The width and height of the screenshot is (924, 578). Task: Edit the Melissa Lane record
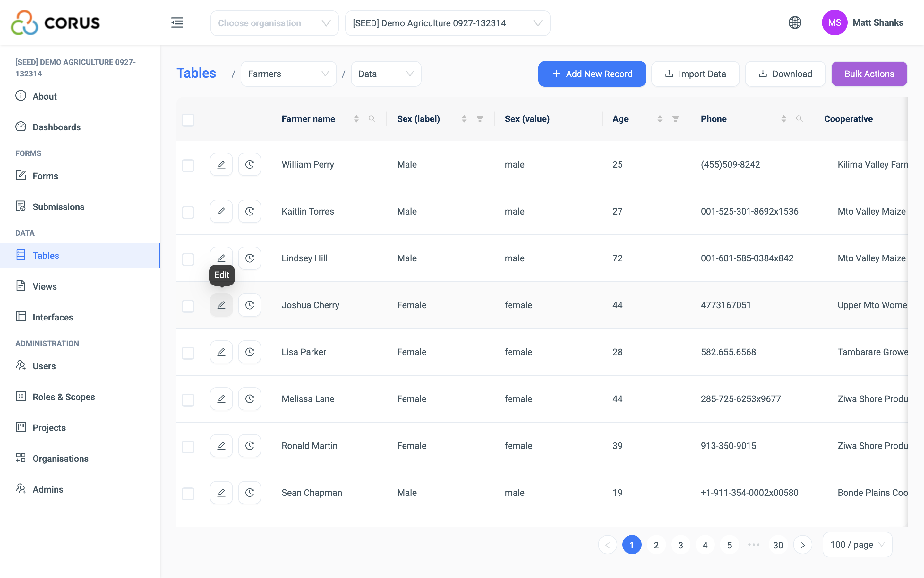click(221, 399)
